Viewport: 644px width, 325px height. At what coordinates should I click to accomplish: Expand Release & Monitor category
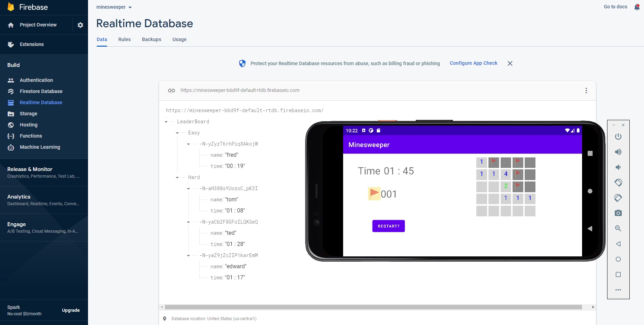44,172
